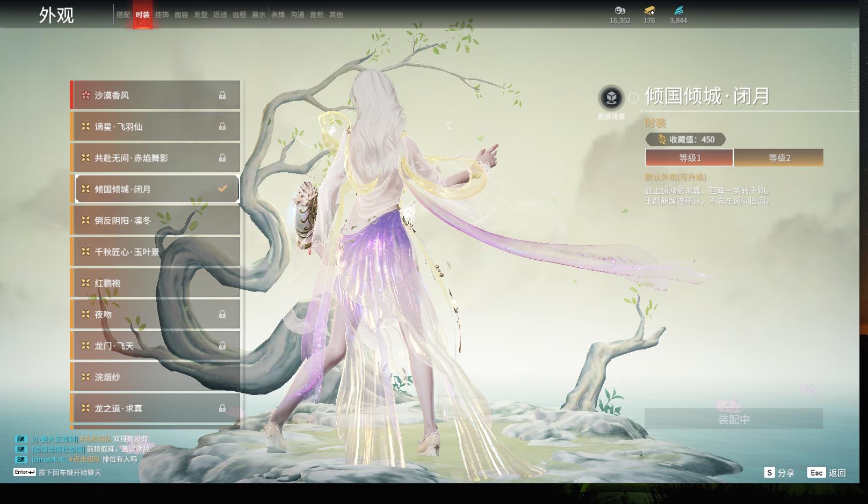Open the 表情 emotes tab
The image size is (868, 504).
point(278,15)
